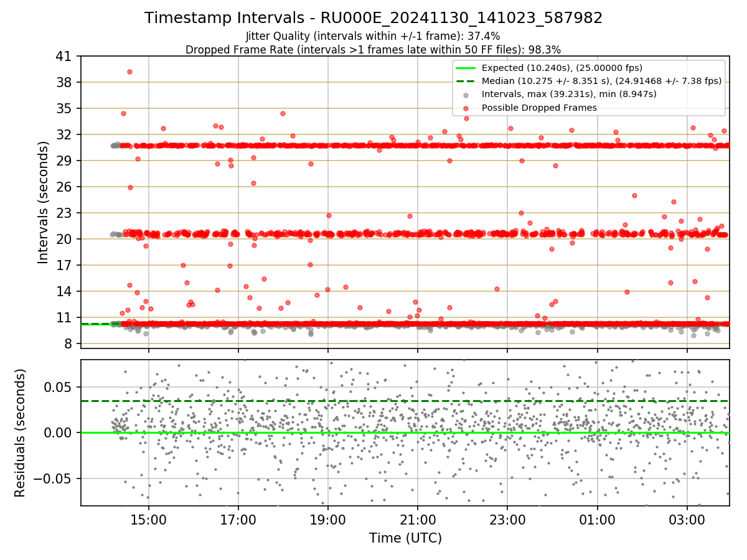
Task: Click the plot title 'Timestamp Intervals - RU000E_20241130_141023_587982'
Action: coord(374,18)
